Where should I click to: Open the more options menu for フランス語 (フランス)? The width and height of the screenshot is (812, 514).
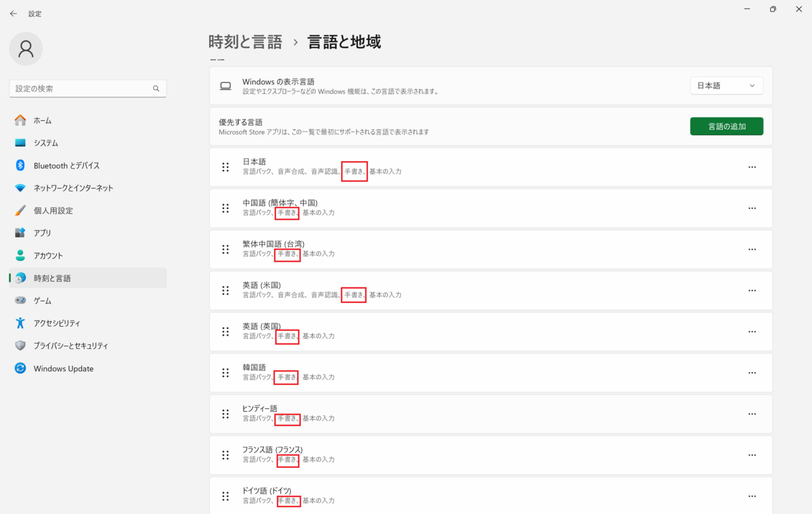click(752, 455)
